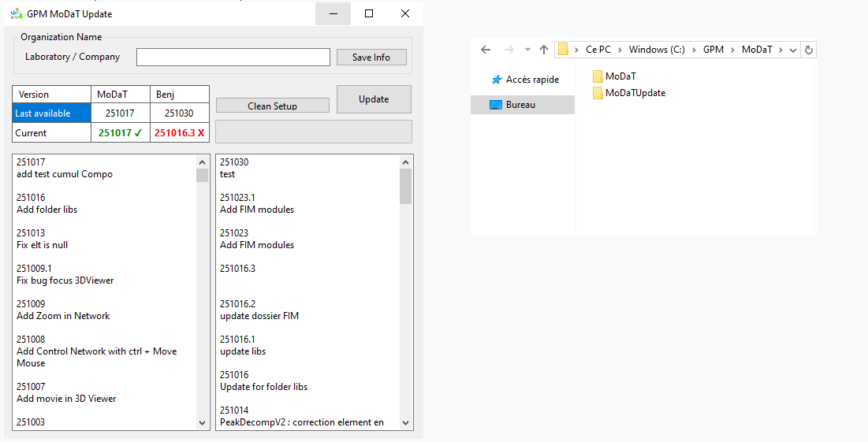868x442 pixels.
Task: Select the MoDaTUpdate folder in Explorer
Action: pos(629,93)
